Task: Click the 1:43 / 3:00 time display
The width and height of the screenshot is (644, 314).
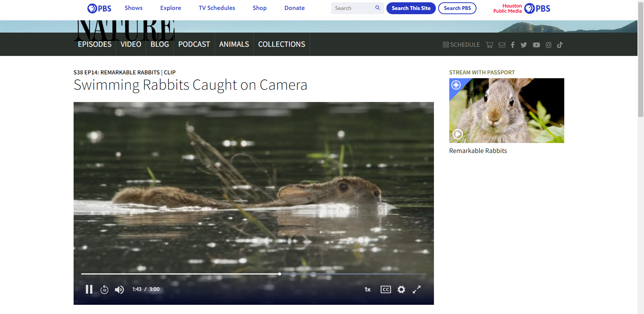Action: tap(146, 289)
